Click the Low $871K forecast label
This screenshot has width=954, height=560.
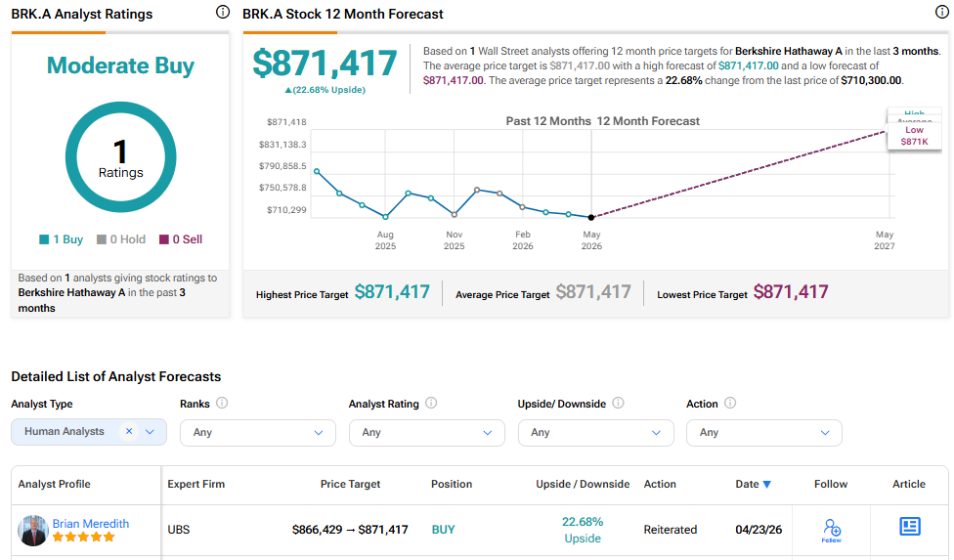coord(915,136)
